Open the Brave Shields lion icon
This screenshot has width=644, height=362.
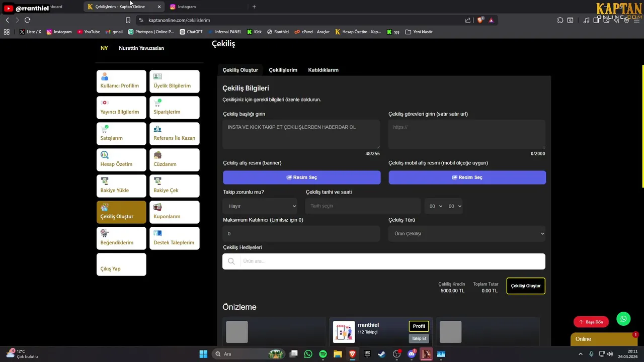(x=480, y=20)
